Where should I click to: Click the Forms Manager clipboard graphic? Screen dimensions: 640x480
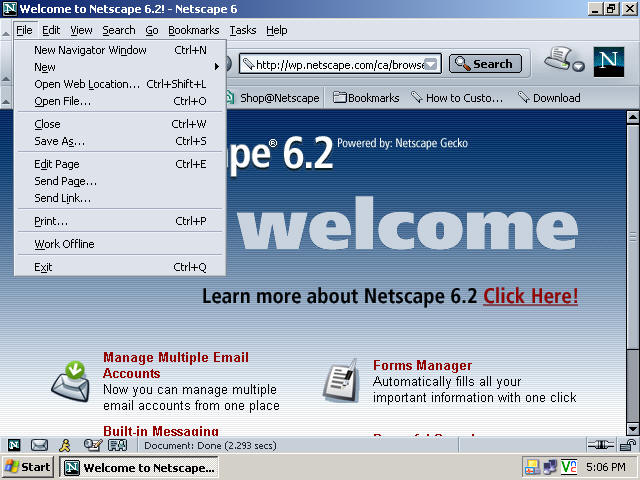point(341,381)
